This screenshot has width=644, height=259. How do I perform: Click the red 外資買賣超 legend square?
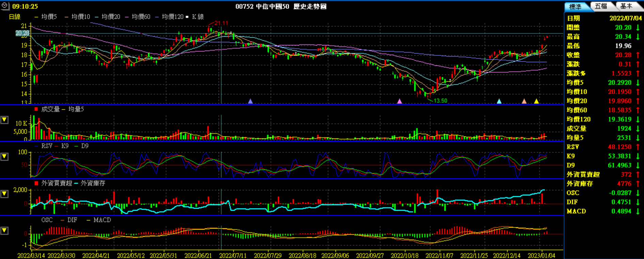(36, 183)
